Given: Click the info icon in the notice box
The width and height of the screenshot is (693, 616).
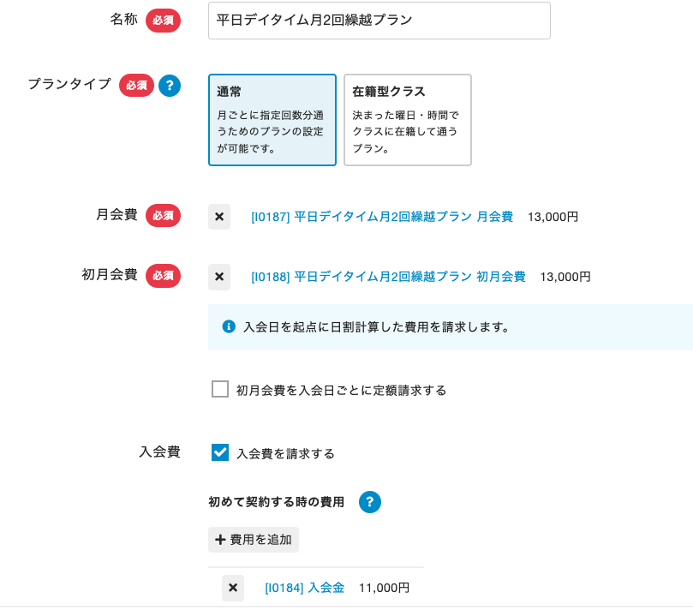Looking at the screenshot, I should pos(229,326).
